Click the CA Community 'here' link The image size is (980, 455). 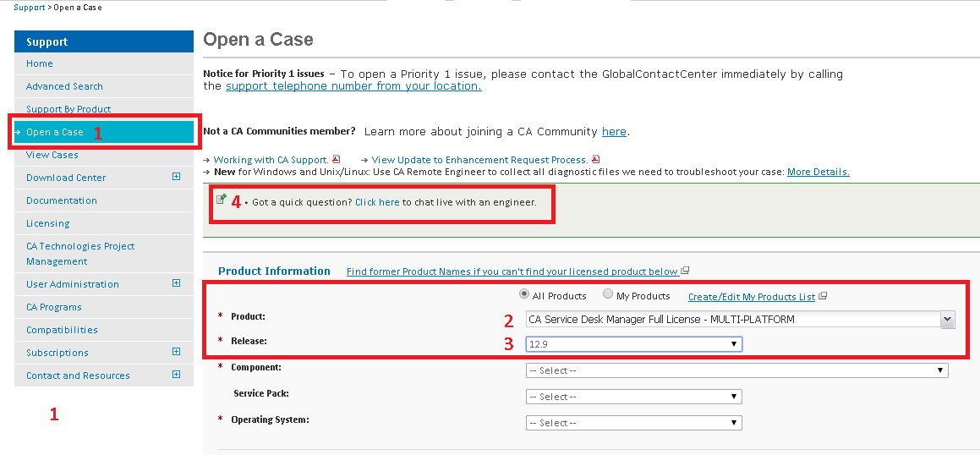coord(614,132)
